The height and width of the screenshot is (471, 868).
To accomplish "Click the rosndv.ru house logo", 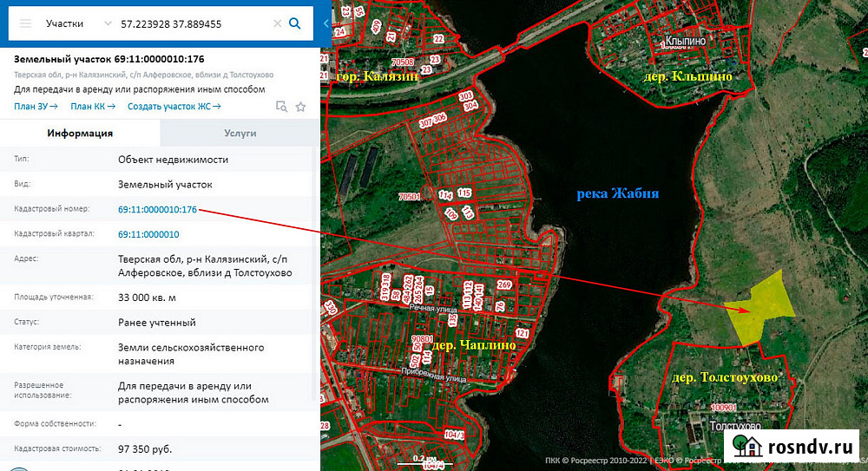I will [x=746, y=446].
